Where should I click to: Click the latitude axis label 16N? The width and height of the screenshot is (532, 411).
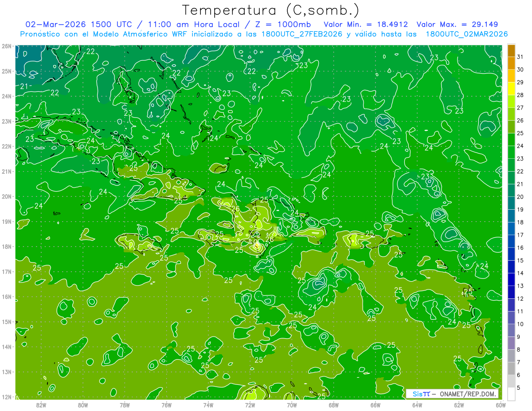pyautogui.click(x=7, y=297)
